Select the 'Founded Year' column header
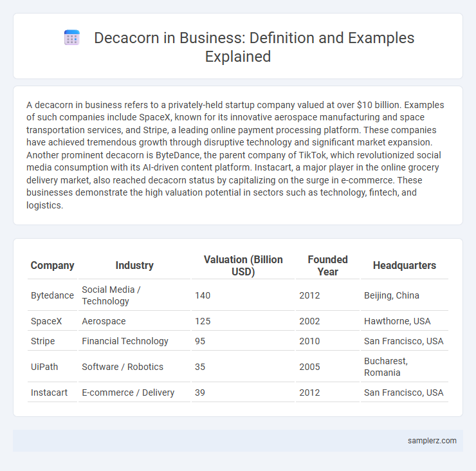 click(x=327, y=265)
